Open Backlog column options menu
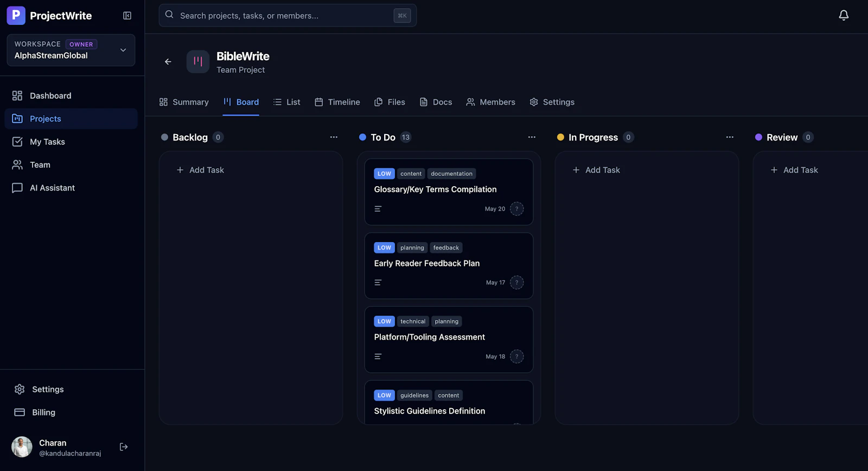The image size is (868, 471). pos(334,137)
